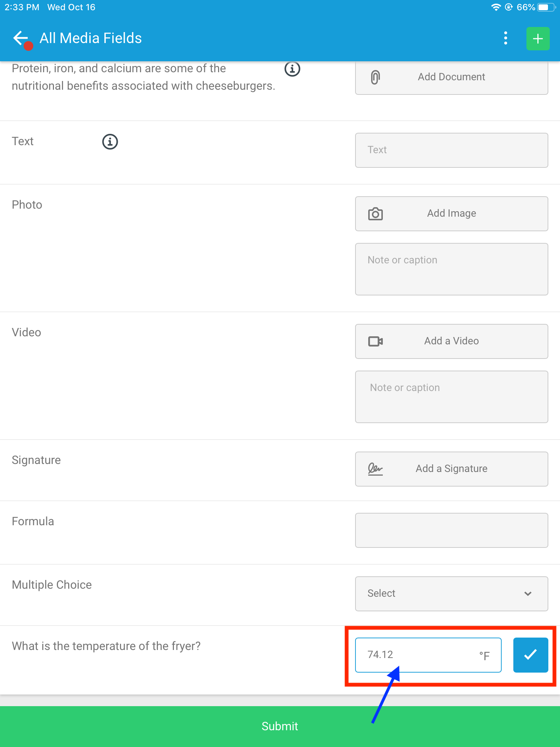Click the paperclip Add Document button
This screenshot has height=747, width=560.
click(x=451, y=77)
